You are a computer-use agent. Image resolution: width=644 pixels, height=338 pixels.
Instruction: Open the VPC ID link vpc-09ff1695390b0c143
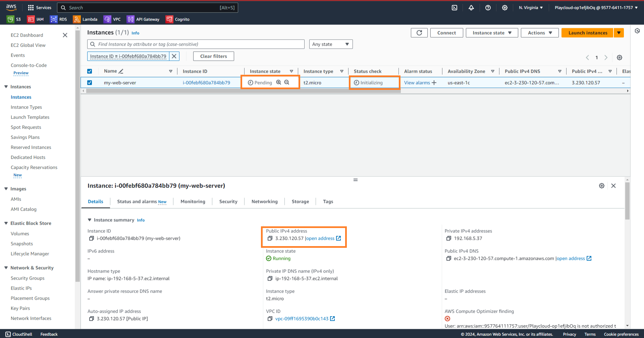click(302, 319)
